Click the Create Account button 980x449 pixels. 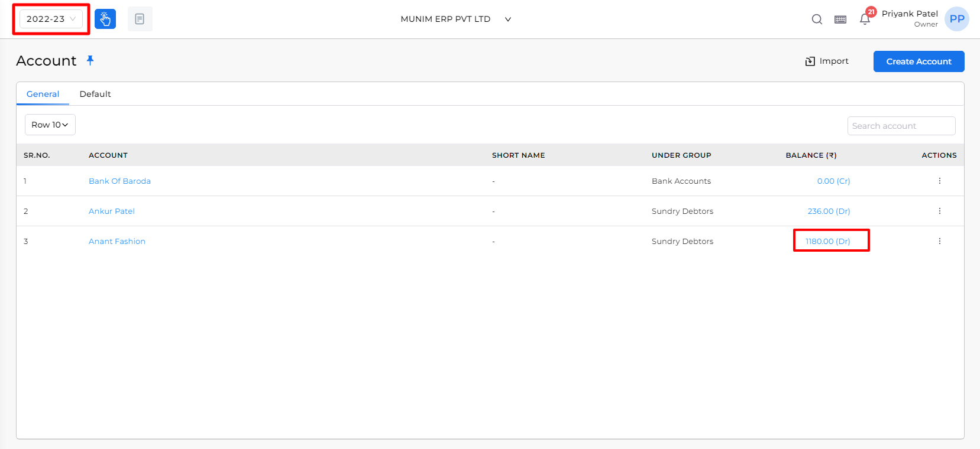(x=918, y=61)
